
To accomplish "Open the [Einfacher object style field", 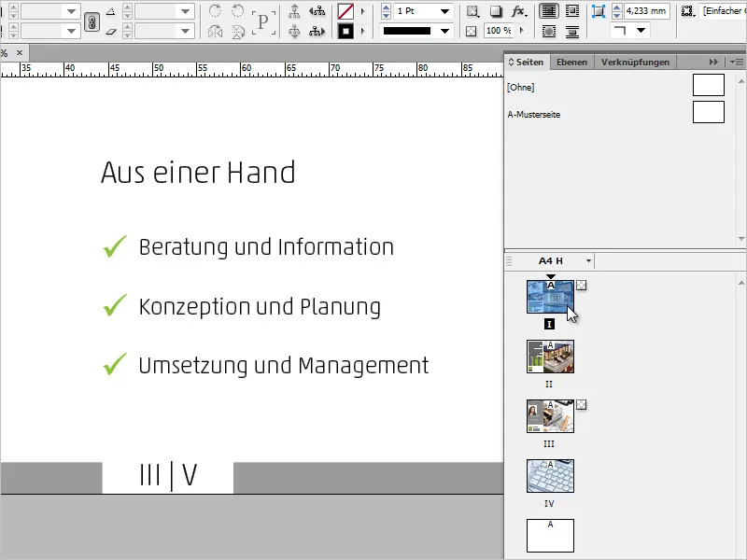I will click(723, 11).
